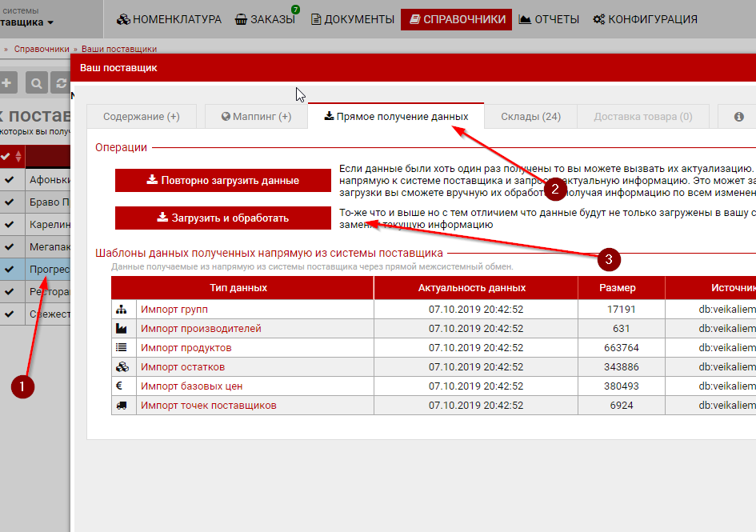The width and height of the screenshot is (756, 532).
Task: Open the Заказы menu
Action: pyautogui.click(x=266, y=19)
